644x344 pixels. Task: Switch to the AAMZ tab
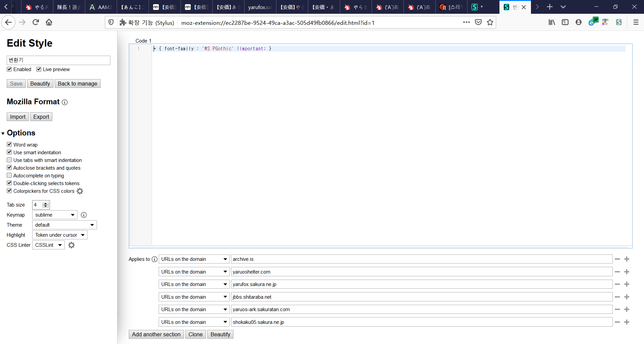101,7
